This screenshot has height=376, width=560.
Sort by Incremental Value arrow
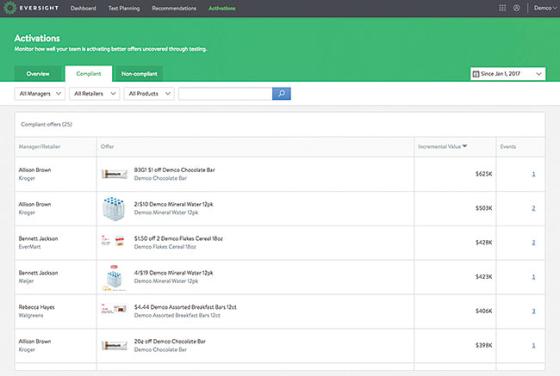[x=465, y=146]
